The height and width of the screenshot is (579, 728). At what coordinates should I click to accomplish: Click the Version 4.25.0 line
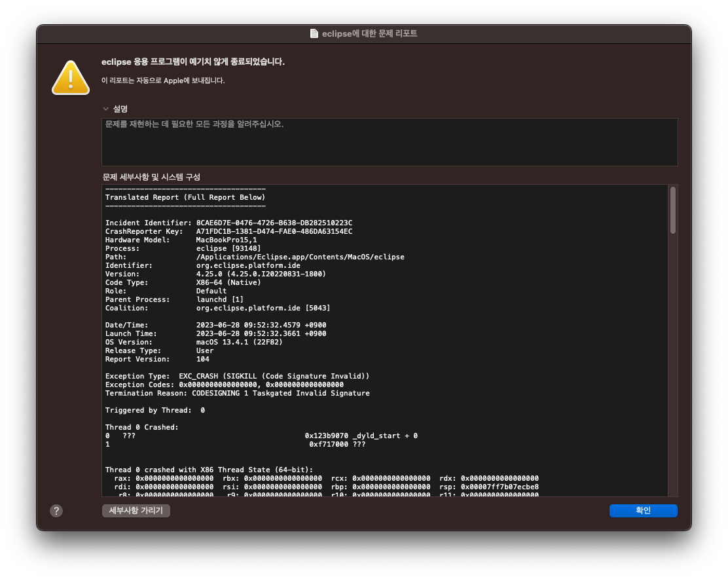coord(216,274)
